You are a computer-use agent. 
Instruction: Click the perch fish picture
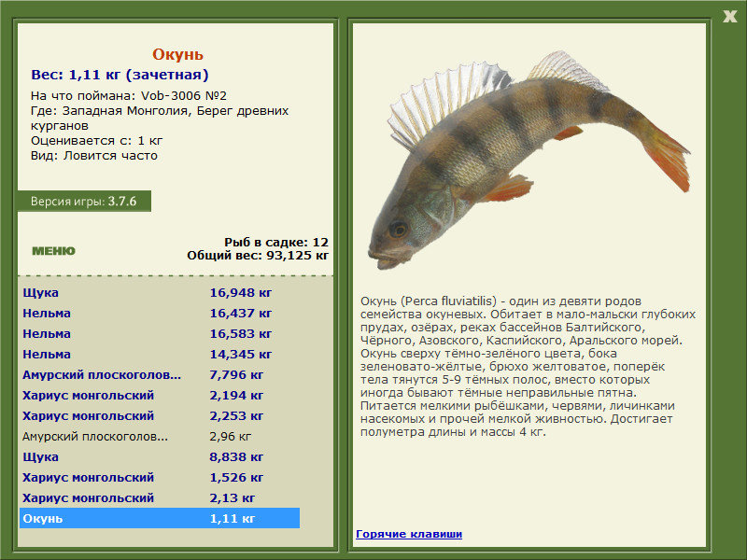coord(529,160)
